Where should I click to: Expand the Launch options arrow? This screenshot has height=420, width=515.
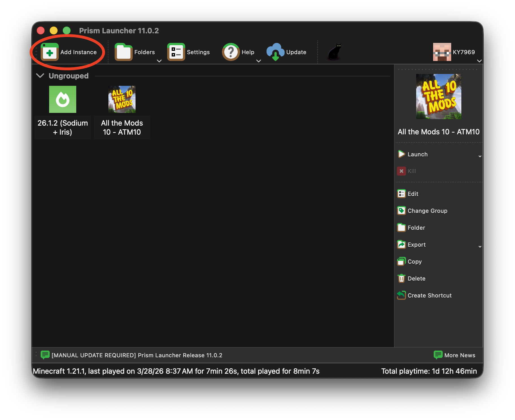(x=480, y=156)
